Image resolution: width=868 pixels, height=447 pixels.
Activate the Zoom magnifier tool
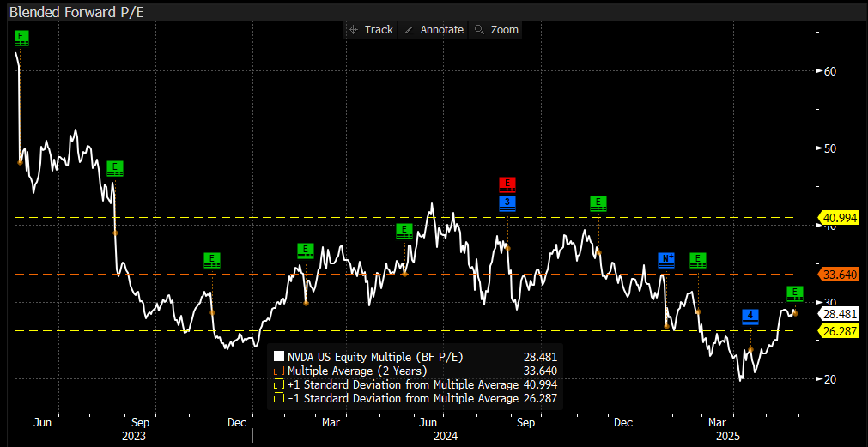(x=497, y=29)
